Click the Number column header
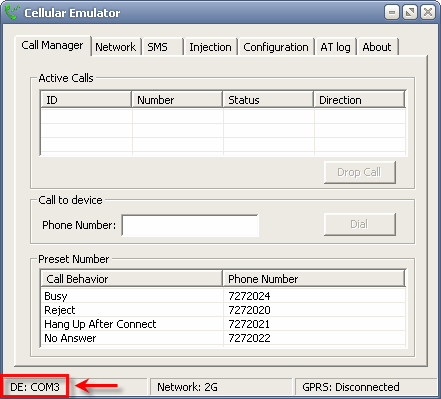Screen dimensions: 441x399 coord(177,100)
